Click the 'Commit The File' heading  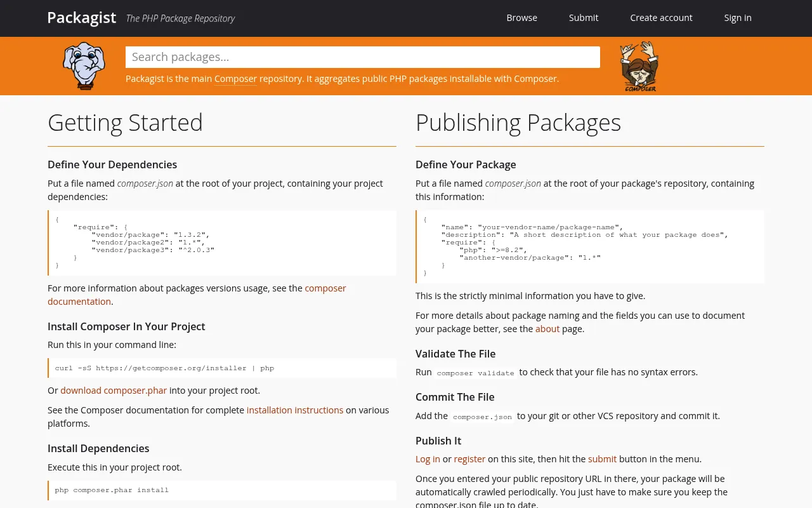pyautogui.click(x=455, y=397)
